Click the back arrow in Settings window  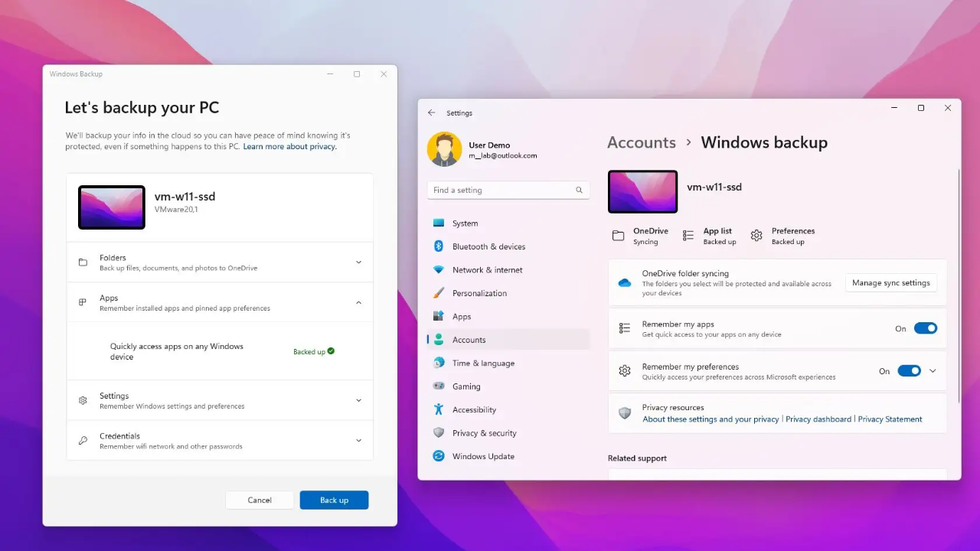coord(432,112)
